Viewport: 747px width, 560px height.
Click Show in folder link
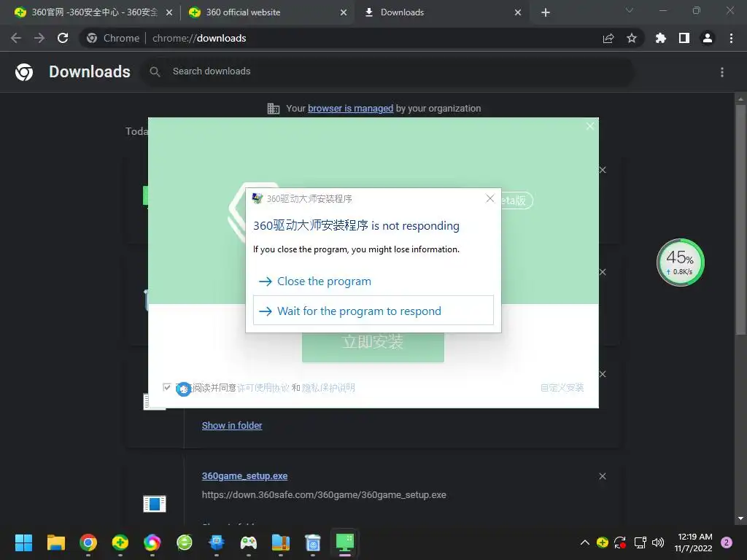pyautogui.click(x=231, y=425)
